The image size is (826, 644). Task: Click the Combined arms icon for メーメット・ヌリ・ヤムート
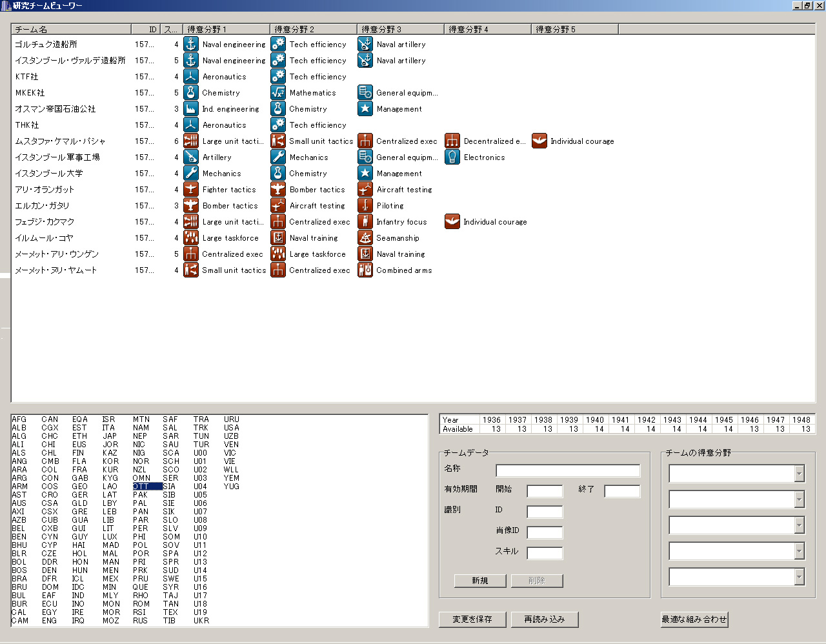click(365, 270)
